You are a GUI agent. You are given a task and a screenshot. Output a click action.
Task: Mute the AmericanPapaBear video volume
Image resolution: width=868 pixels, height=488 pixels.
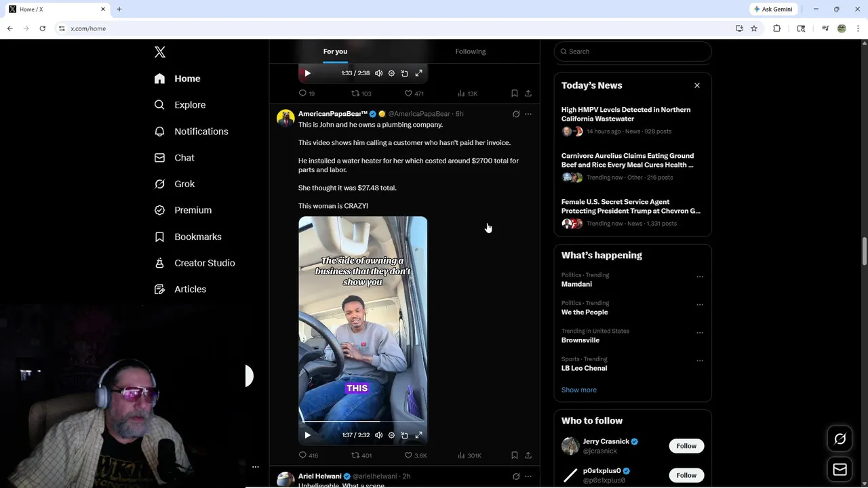[x=378, y=435]
